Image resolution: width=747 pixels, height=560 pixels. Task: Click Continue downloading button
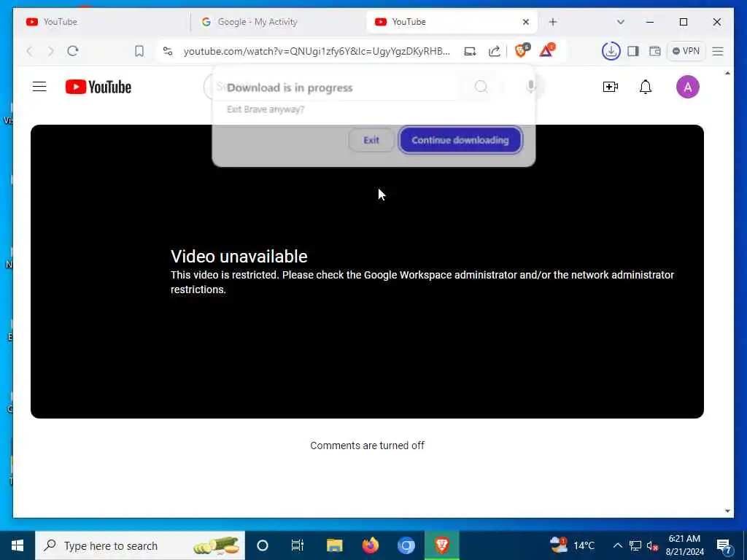pyautogui.click(x=460, y=140)
